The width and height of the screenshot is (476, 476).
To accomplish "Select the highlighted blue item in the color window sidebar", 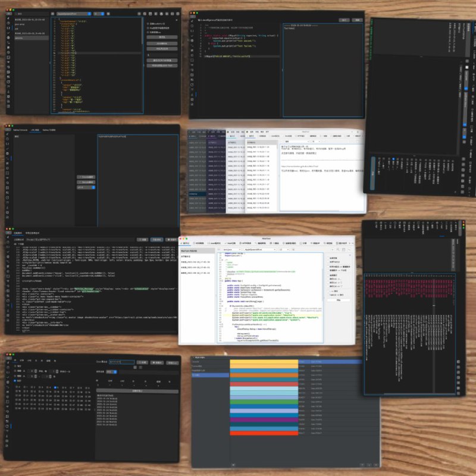I will 210,375.
